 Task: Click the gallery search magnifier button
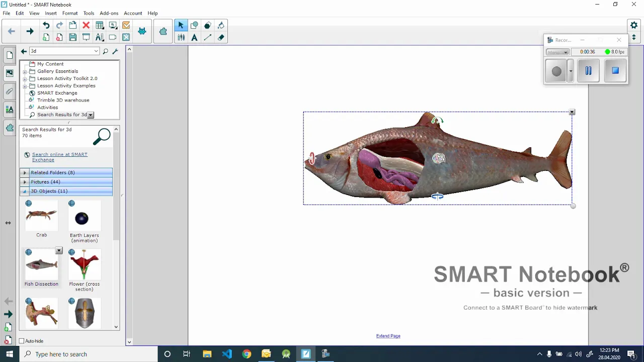tap(105, 51)
